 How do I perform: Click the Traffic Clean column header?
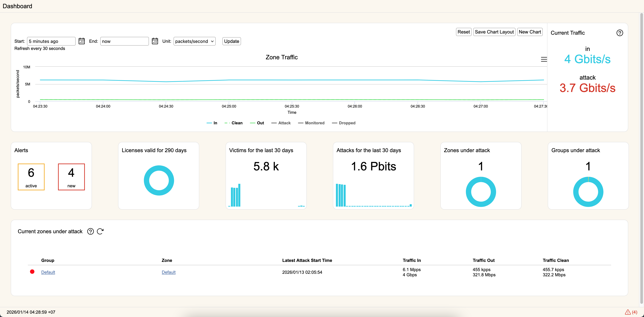pyautogui.click(x=555, y=260)
